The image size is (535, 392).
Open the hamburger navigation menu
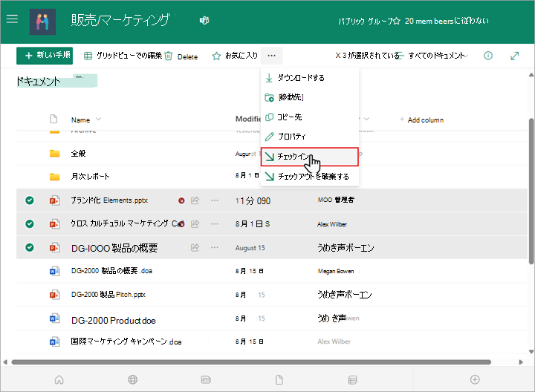pyautogui.click(x=12, y=19)
